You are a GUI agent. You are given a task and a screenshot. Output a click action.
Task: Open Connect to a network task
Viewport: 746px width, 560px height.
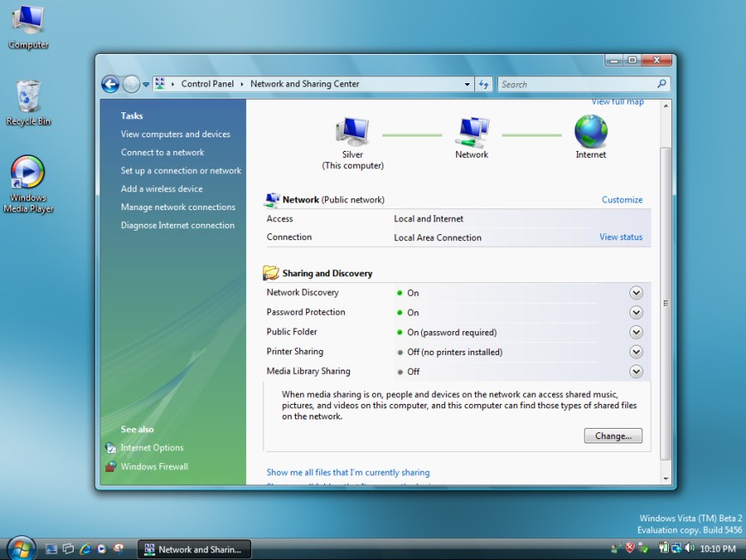pyautogui.click(x=162, y=153)
